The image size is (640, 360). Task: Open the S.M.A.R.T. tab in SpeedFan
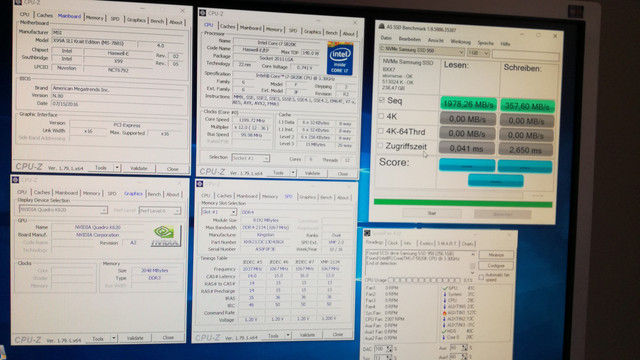[x=447, y=244]
